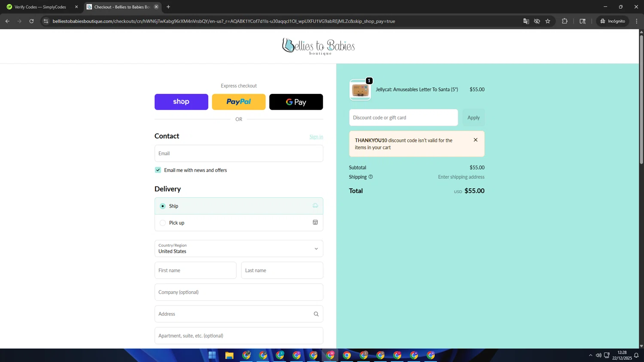The image size is (644, 362).
Task: Show hidden system tray icons chevron
Action: [590, 355]
